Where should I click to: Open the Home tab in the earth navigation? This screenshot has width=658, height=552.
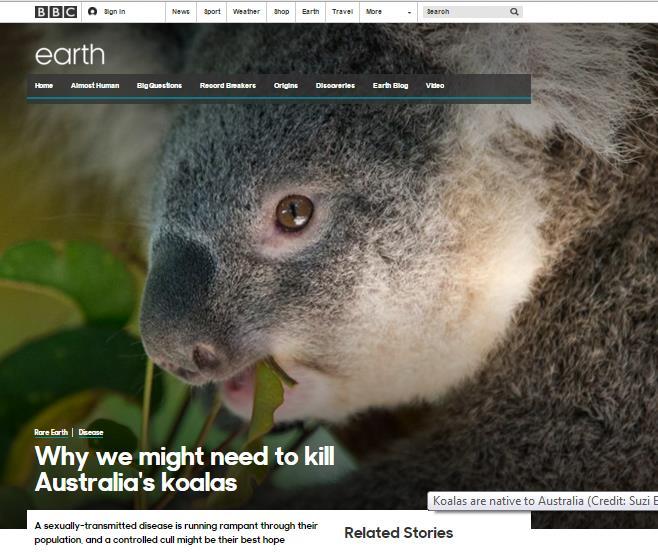point(44,86)
